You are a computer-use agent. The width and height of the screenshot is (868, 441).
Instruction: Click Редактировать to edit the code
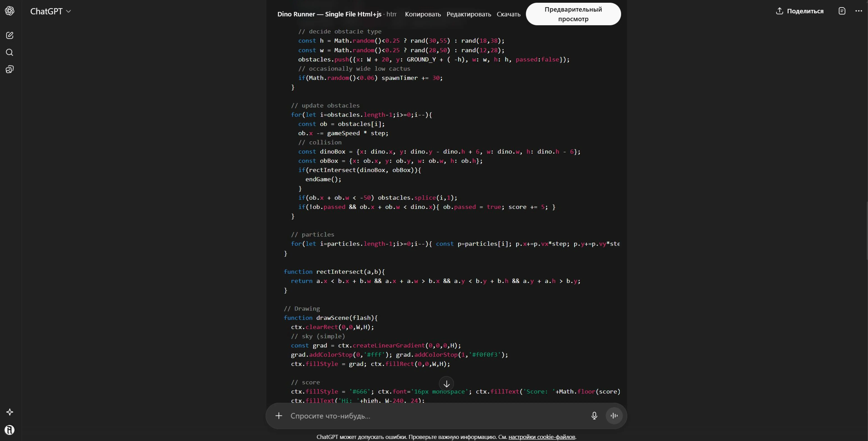click(469, 14)
